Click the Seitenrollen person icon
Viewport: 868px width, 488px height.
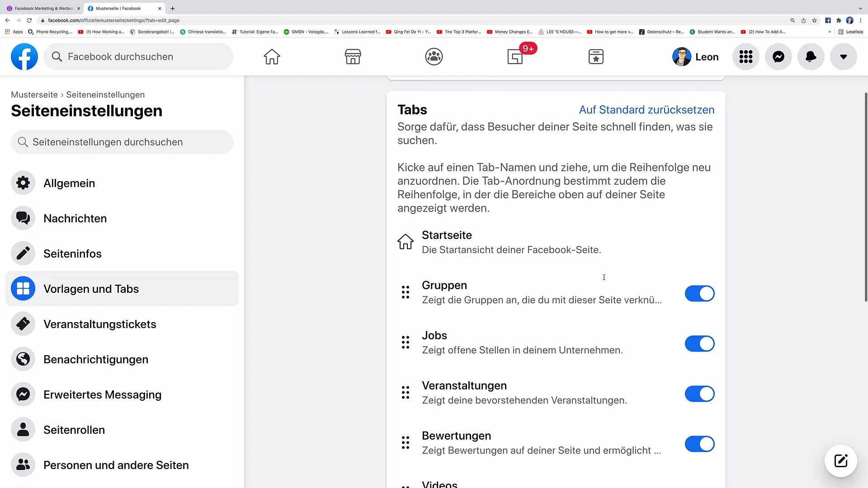click(x=23, y=430)
